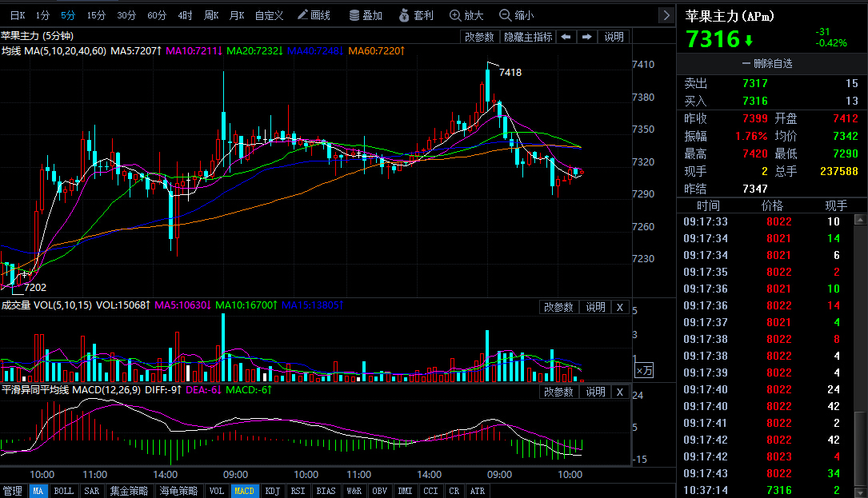Image resolution: width=868 pixels, height=498 pixels.
Task: Toggle the BOLL indicator
Action: 63,491
